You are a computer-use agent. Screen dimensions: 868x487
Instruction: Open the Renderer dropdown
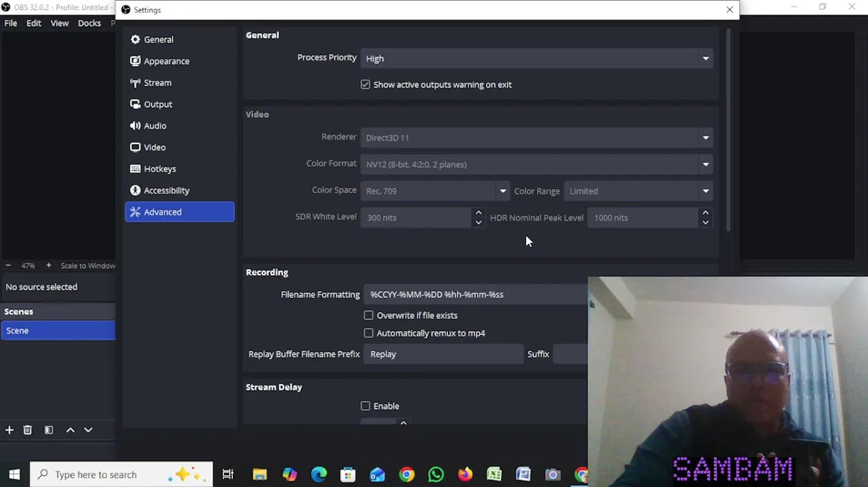[537, 137]
